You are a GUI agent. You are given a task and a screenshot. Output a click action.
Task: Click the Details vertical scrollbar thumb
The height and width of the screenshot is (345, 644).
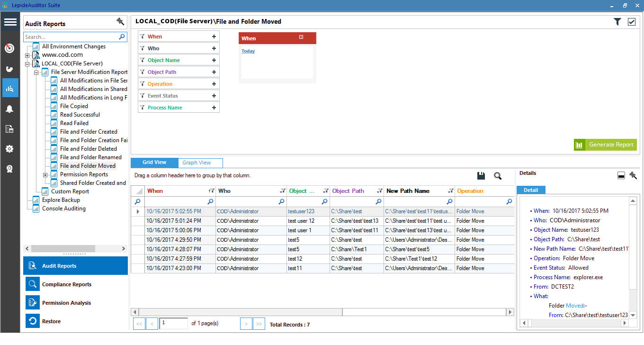(x=633, y=246)
